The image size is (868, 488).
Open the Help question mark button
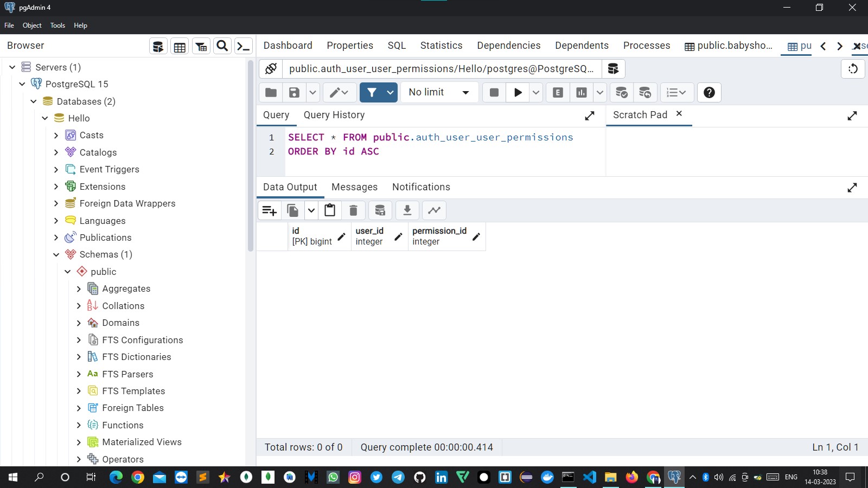tap(709, 92)
